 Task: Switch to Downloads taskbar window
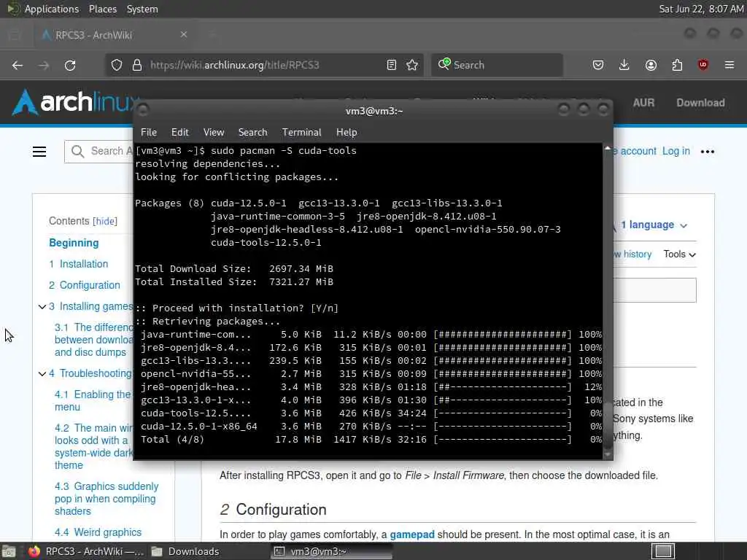point(186,551)
